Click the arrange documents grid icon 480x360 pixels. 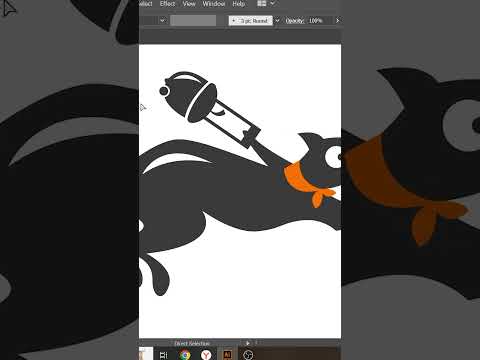(262, 4)
